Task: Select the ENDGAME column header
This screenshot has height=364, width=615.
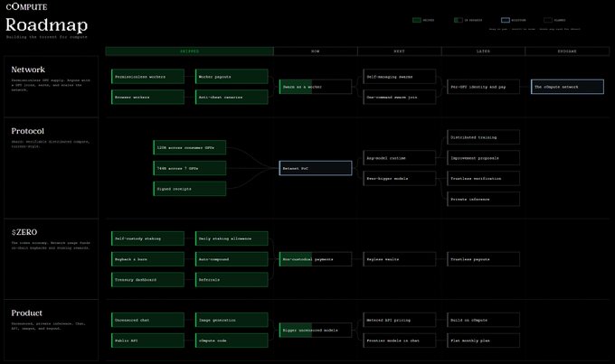Action: (x=567, y=51)
